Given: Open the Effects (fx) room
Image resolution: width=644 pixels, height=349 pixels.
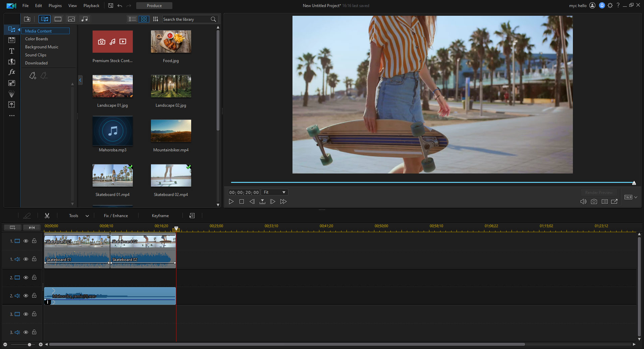Looking at the screenshot, I should 12,72.
